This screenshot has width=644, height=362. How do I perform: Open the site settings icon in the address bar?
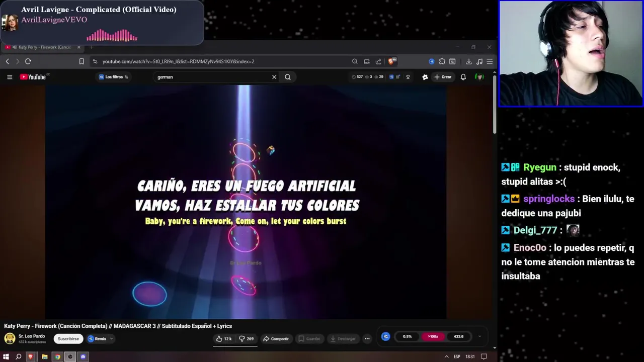tap(95, 61)
